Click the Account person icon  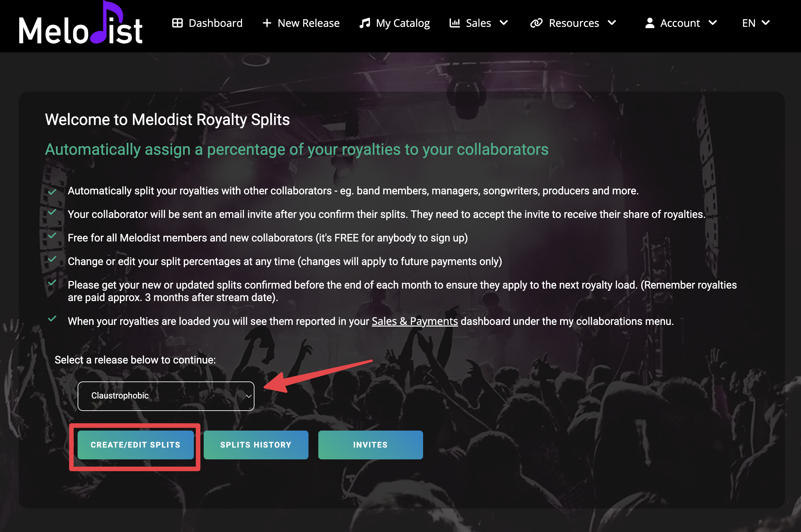click(x=650, y=23)
